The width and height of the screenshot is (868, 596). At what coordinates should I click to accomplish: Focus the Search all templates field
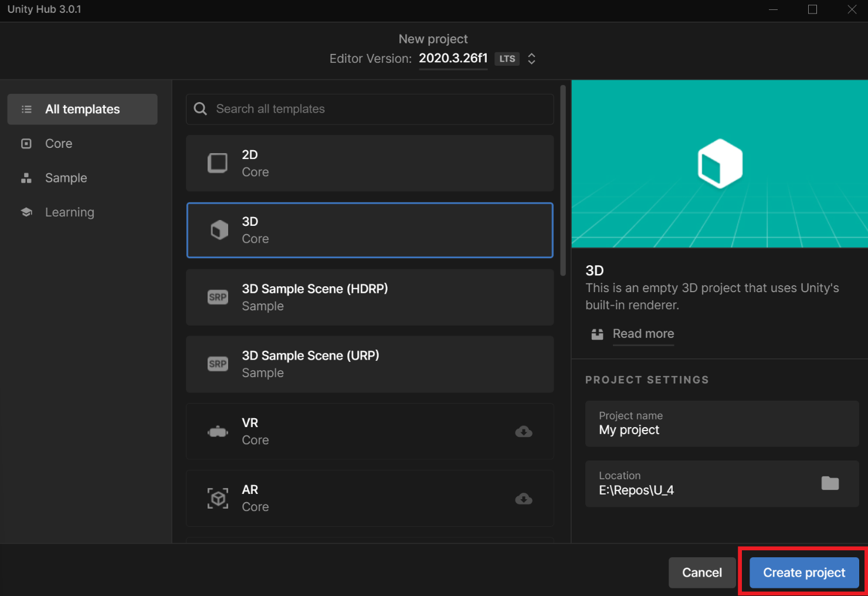[370, 109]
